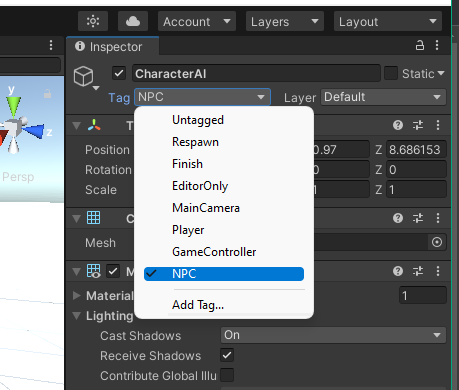
Task: Select the Respawn tag option
Action: (x=224, y=142)
